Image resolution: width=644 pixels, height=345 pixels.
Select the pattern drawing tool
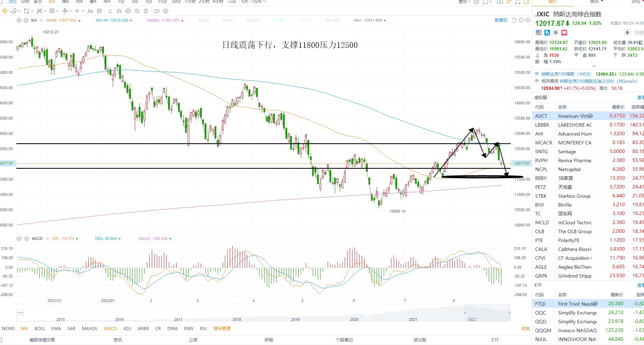(x=39, y=11)
